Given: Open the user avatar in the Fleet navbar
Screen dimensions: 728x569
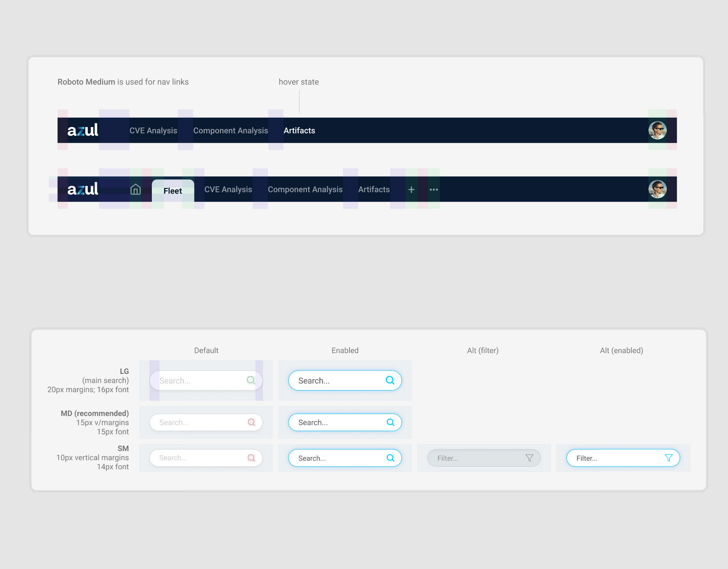Looking at the screenshot, I should click(657, 189).
